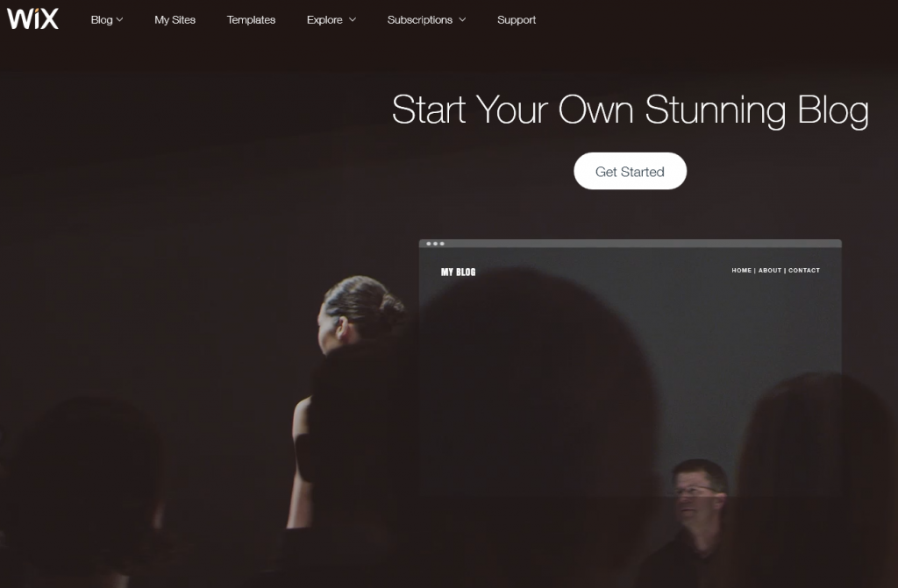
Task: Click the Get Started button
Action: (630, 171)
